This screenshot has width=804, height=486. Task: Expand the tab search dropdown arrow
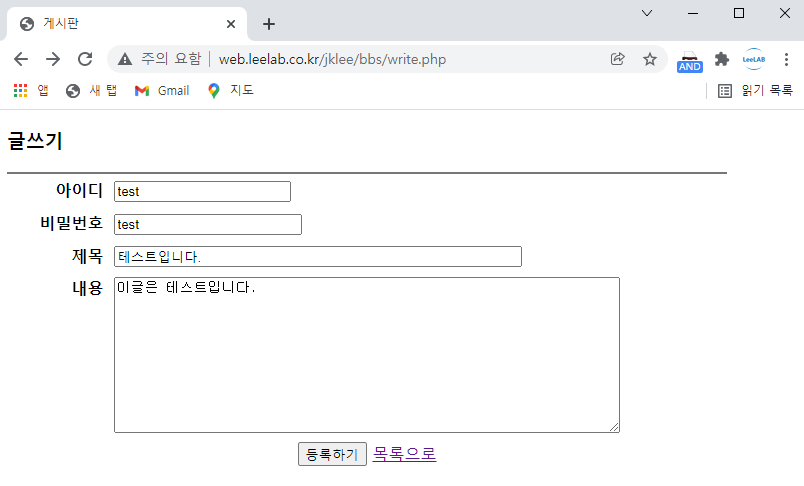(x=647, y=13)
